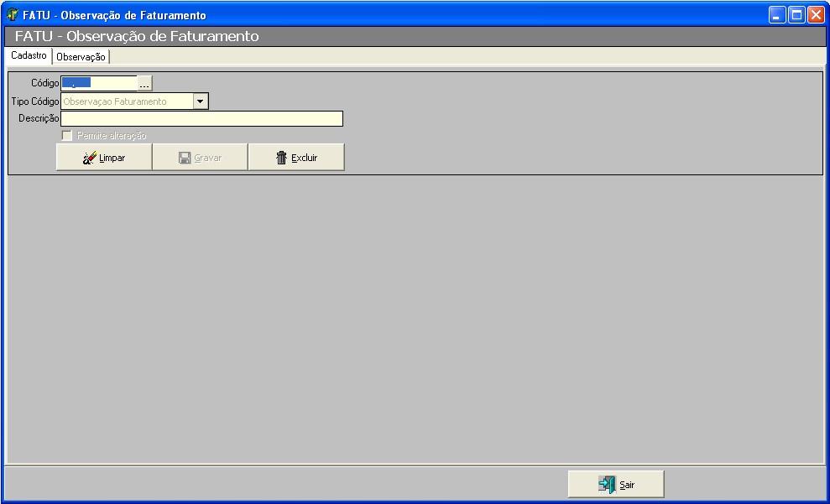Click the trash can Excluir icon
Viewport: 830px width, 504px height.
[282, 158]
